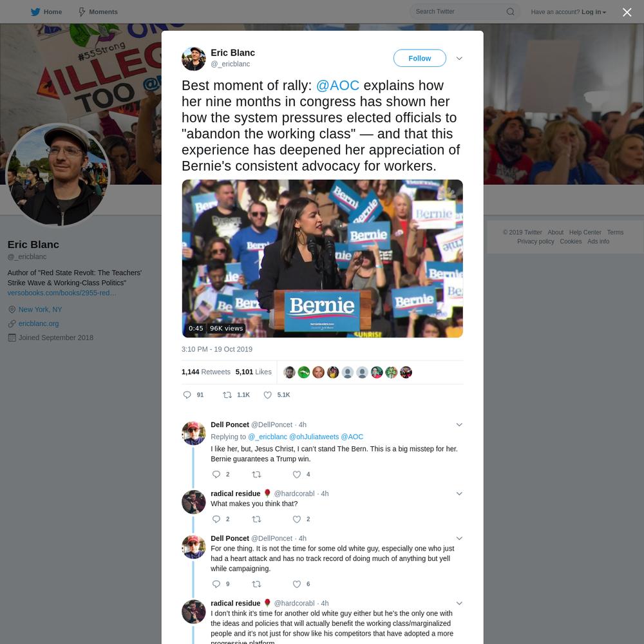Play the Bernie rally video
Screen dimensions: 644x644
click(x=323, y=258)
